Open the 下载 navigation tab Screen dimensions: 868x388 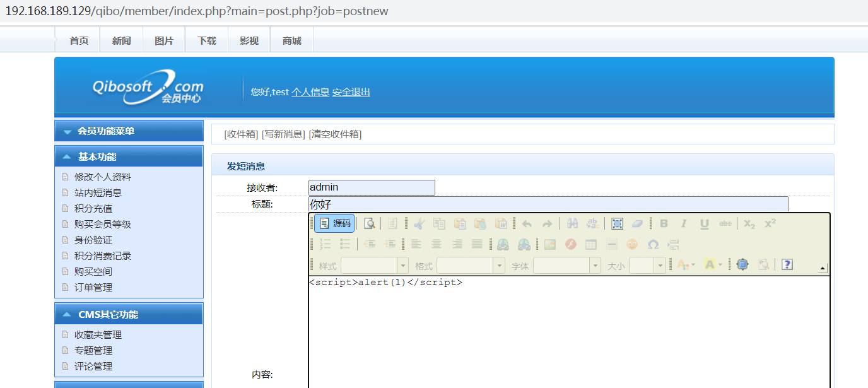click(206, 40)
